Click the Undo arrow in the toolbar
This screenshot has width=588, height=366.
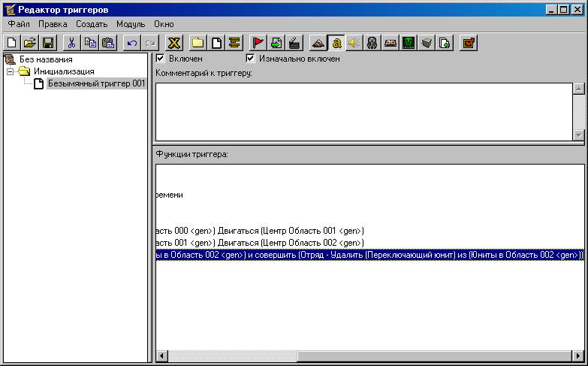point(132,43)
